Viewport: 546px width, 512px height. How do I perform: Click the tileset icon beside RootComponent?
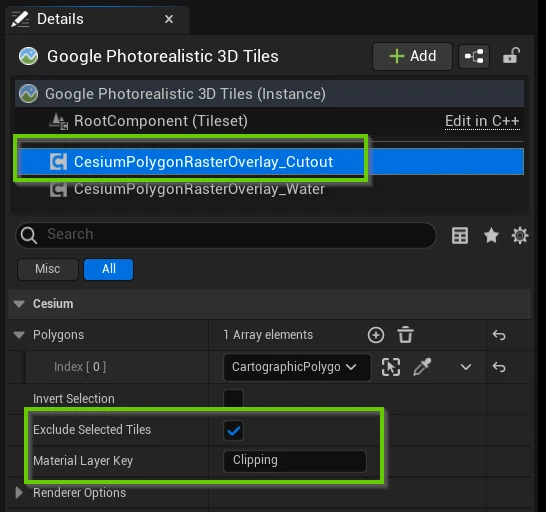coord(58,122)
